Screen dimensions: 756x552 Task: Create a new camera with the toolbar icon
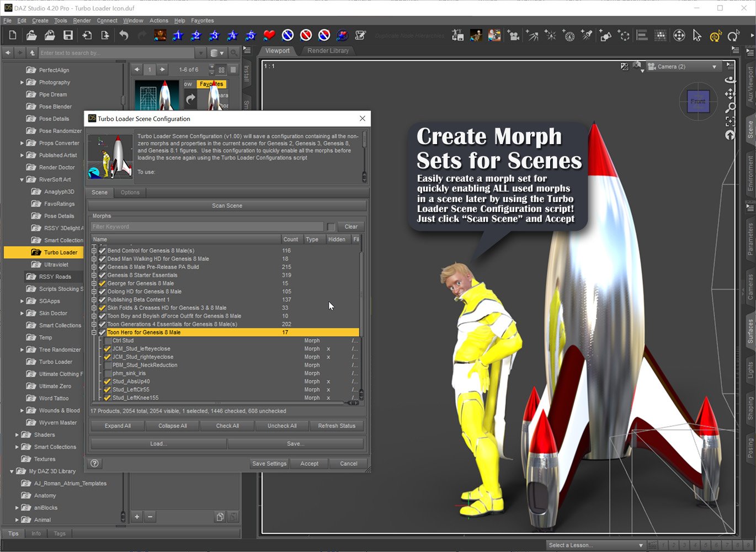(514, 36)
